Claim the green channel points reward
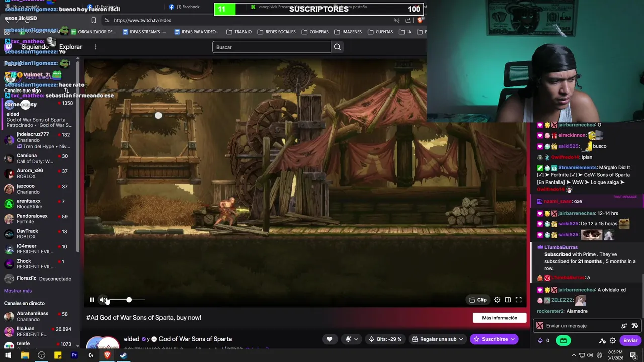Screen dimensions: 644x362 [563, 340]
